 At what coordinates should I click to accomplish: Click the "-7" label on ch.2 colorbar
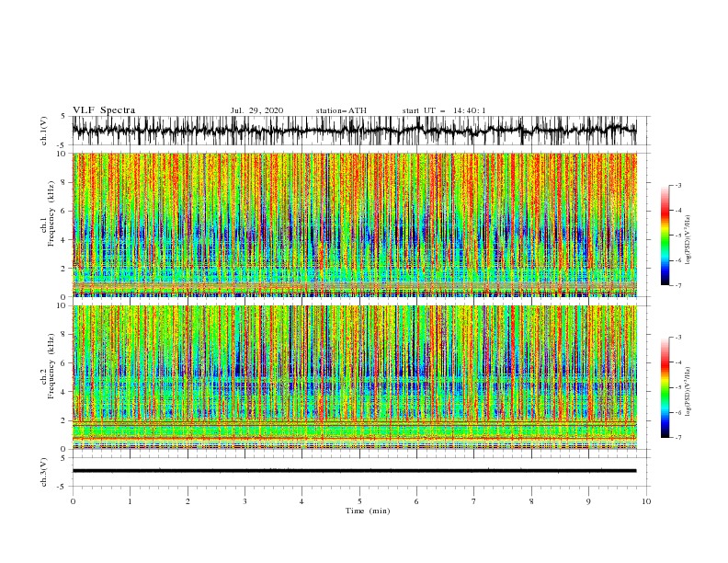[x=678, y=438]
